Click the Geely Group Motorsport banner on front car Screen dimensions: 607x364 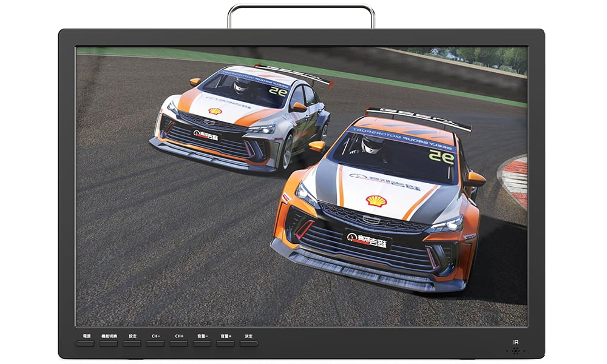pyautogui.click(x=401, y=138)
